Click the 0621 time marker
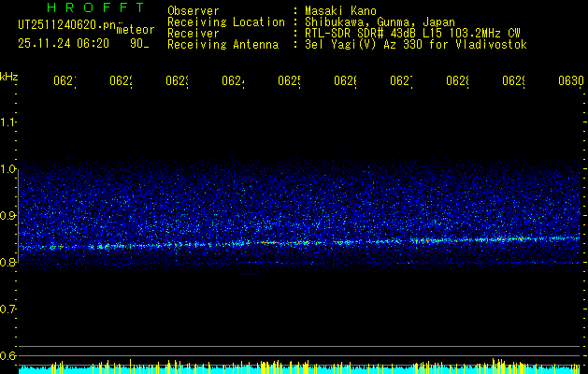The image size is (588, 374). click(x=65, y=80)
